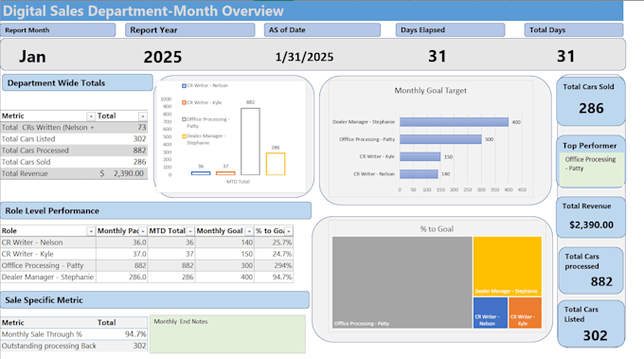
Task: Select the orange CR Writer - Kyle treemap tile
Action: pos(525,313)
